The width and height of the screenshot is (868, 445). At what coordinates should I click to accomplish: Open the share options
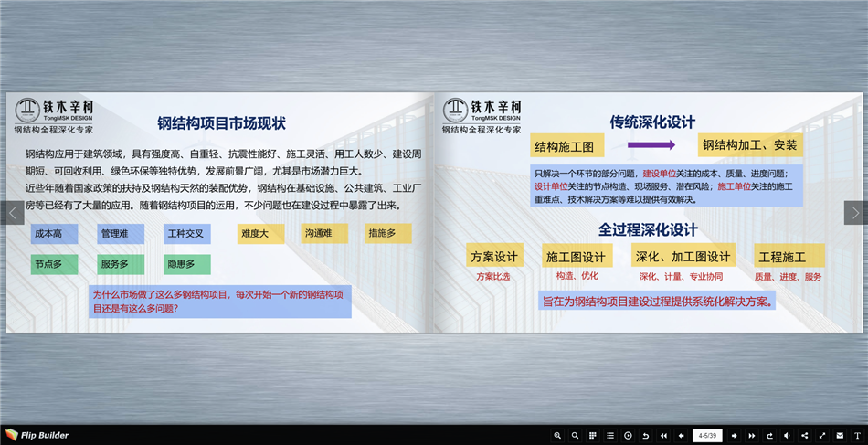(805, 436)
